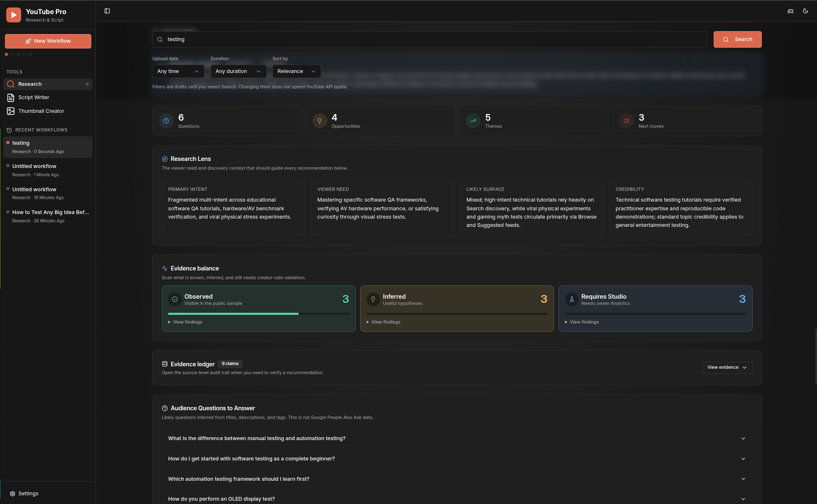Click the Evidence ledger heading
Screen dimensions: 817x504
[x=193, y=364]
